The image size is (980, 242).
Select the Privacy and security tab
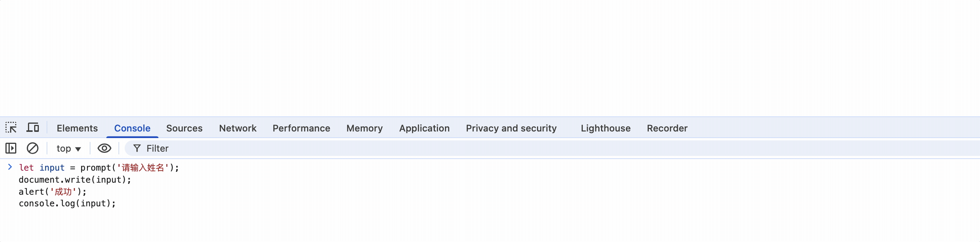[x=511, y=128]
